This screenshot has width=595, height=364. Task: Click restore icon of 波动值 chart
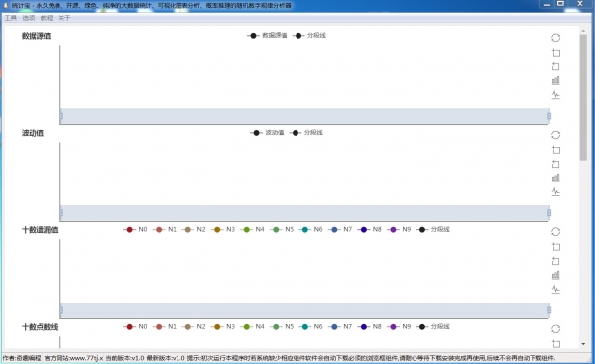tap(556, 135)
